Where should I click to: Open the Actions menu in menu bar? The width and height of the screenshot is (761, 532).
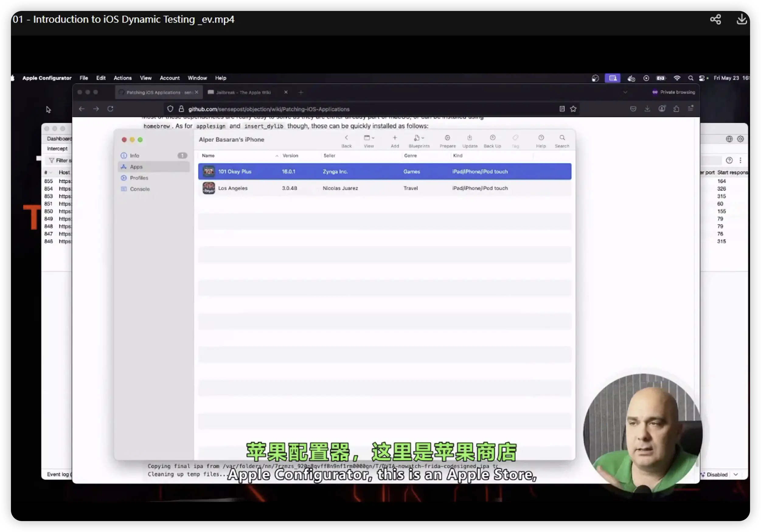click(122, 78)
